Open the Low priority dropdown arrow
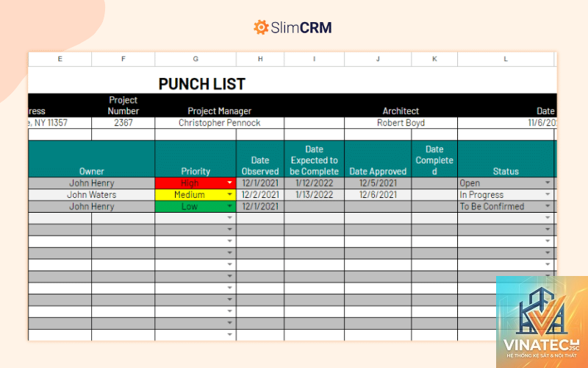Image resolution: width=588 pixels, height=368 pixels. pos(229,206)
